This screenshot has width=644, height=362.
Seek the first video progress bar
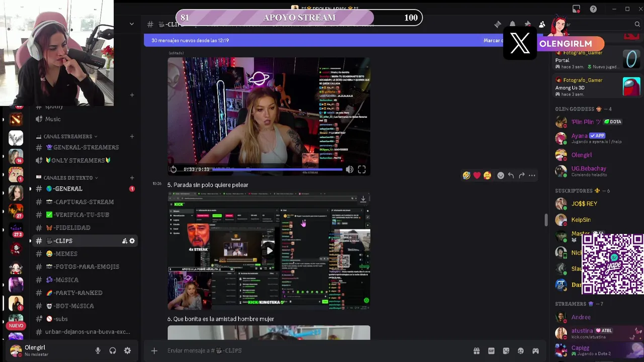click(x=276, y=169)
